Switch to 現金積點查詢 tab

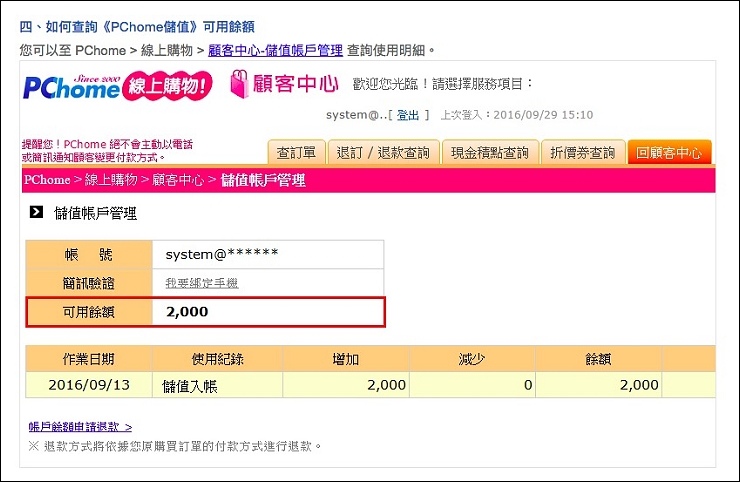click(490, 152)
